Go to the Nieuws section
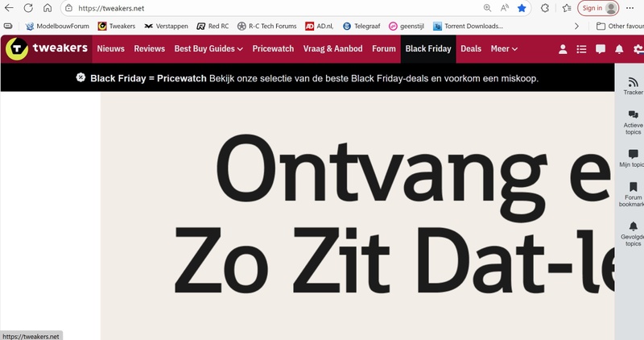The width and height of the screenshot is (644, 340). coord(111,48)
